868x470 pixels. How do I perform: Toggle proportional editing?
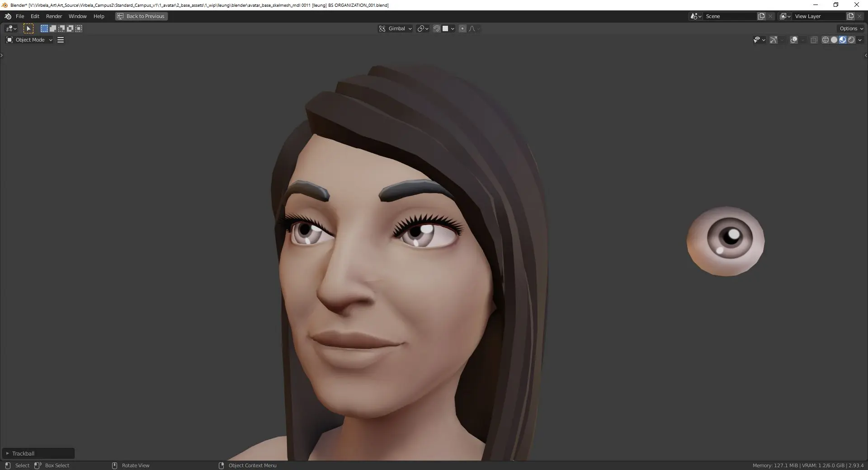tap(462, 28)
